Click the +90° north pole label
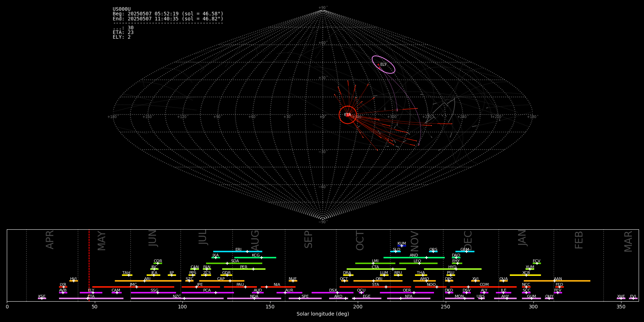The width and height of the screenshot is (644, 322). (x=323, y=8)
